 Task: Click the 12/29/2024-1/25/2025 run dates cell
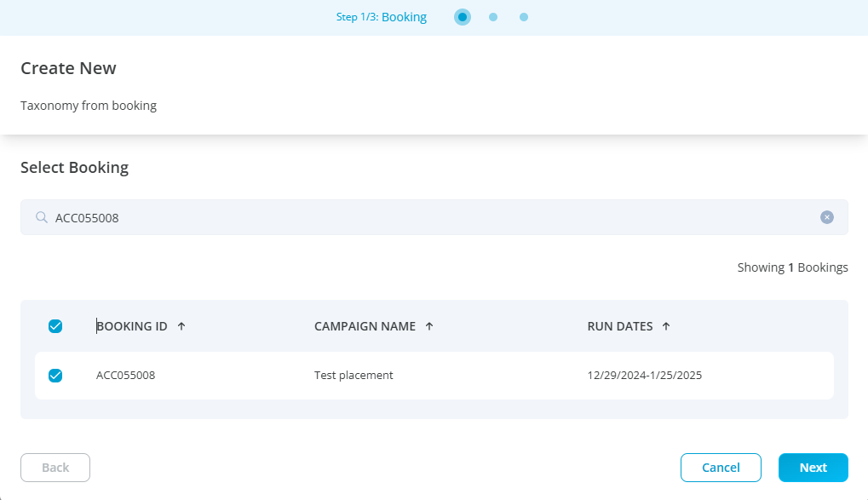[x=644, y=376]
